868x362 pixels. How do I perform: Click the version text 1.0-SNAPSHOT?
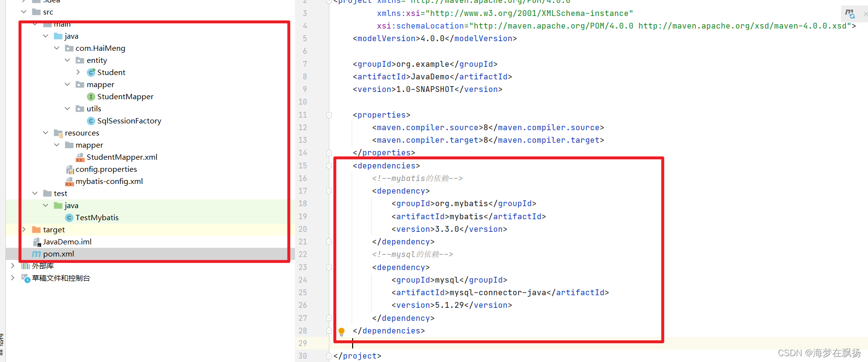425,90
